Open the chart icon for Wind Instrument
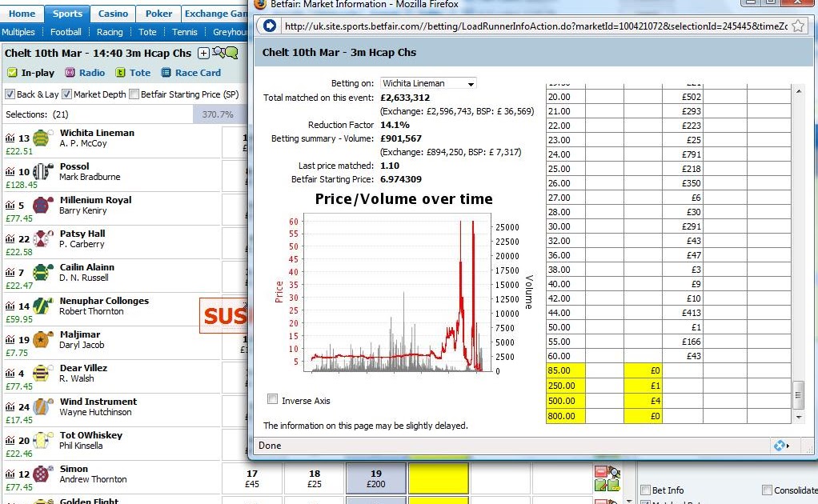Viewport: 818px width, 504px height. [x=10, y=406]
